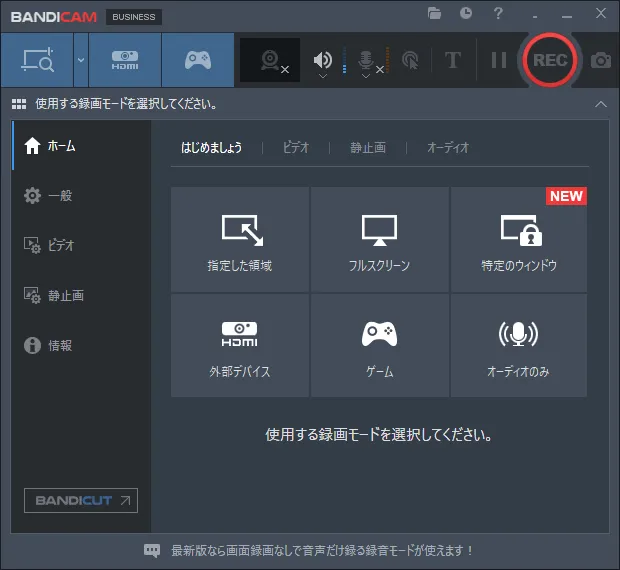Toggle the speaker sound icon
The height and width of the screenshot is (570, 620).
click(x=322, y=60)
